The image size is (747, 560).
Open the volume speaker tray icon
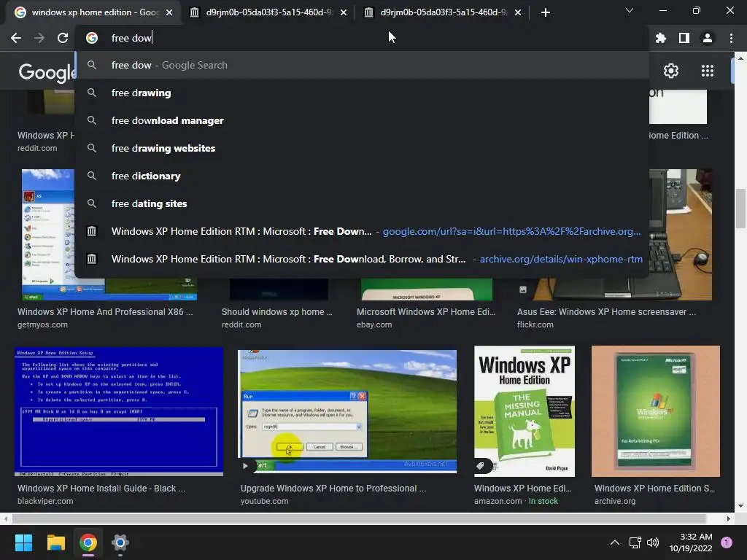(x=653, y=542)
